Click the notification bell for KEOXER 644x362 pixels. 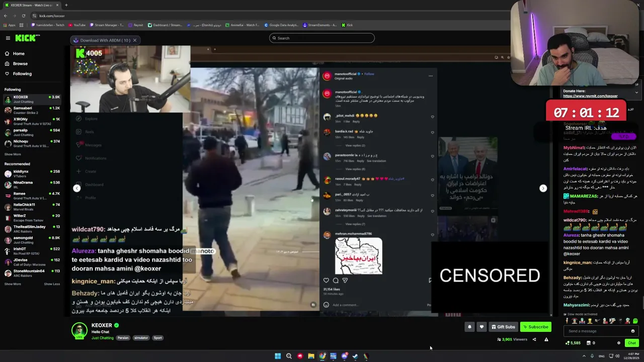click(469, 327)
